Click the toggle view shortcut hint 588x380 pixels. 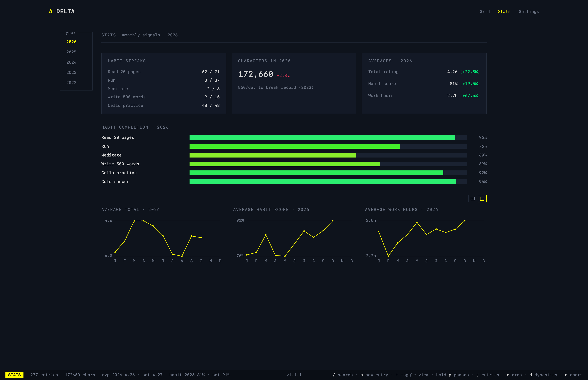click(x=412, y=375)
